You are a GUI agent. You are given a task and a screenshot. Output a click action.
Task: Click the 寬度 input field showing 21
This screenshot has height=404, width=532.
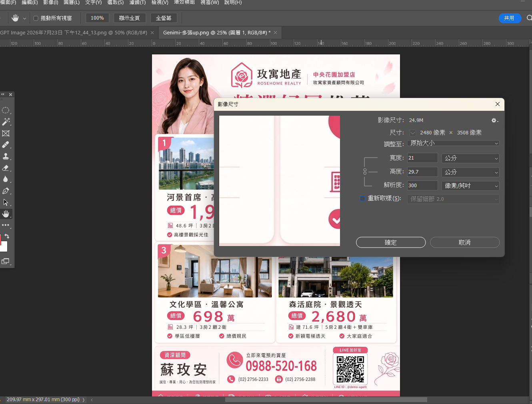pos(422,158)
